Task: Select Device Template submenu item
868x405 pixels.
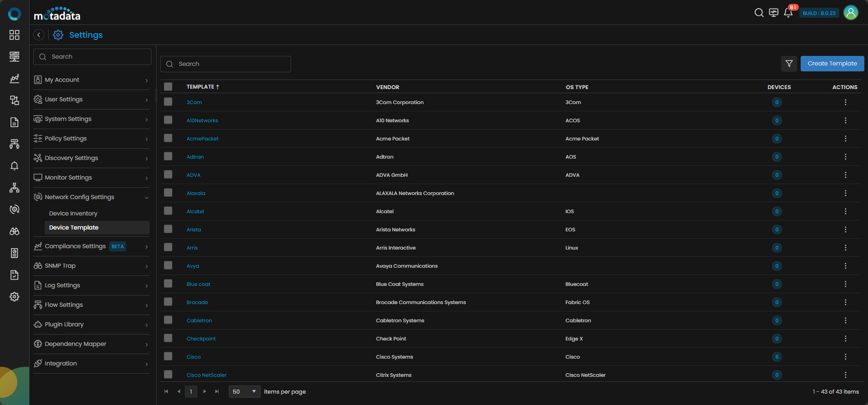Action: (97, 228)
